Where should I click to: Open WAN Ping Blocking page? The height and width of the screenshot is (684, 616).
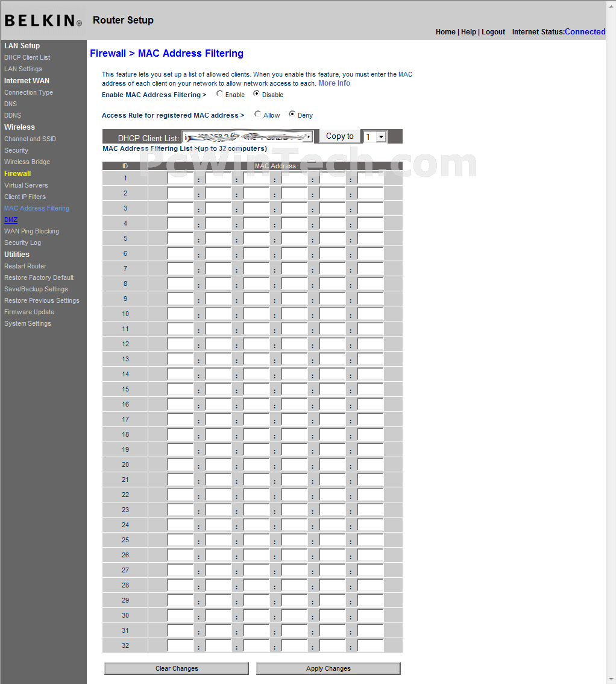[31, 231]
